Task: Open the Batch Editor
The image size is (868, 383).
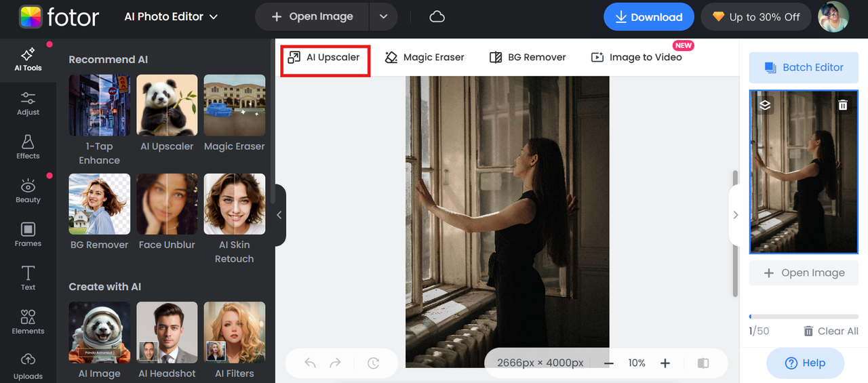Action: pos(804,67)
